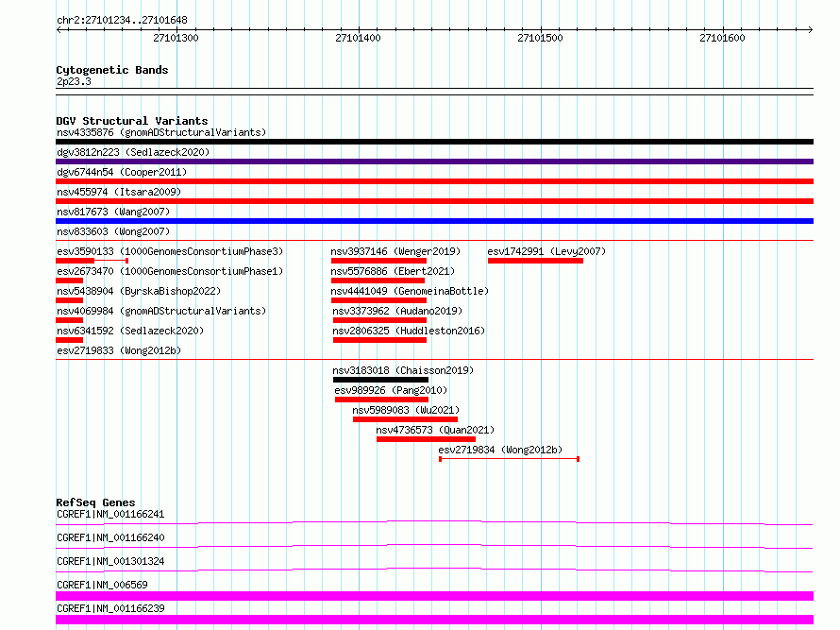
Task: Click nsv5989083 (Wu2021) variant label
Action: pos(406,410)
